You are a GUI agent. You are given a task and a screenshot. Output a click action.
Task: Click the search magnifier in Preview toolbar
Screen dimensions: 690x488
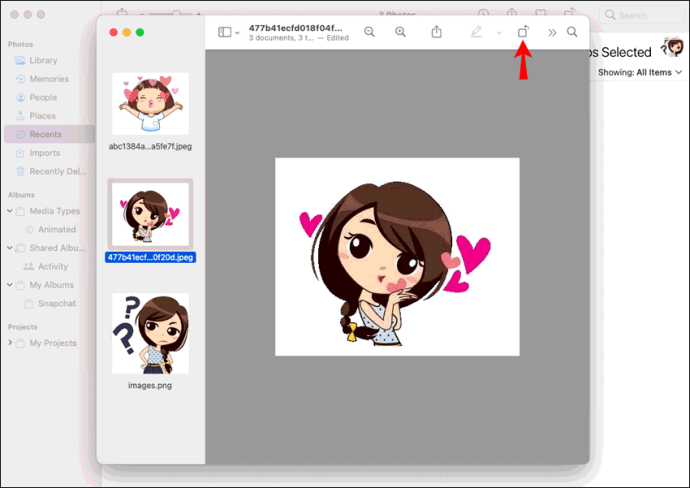572,32
